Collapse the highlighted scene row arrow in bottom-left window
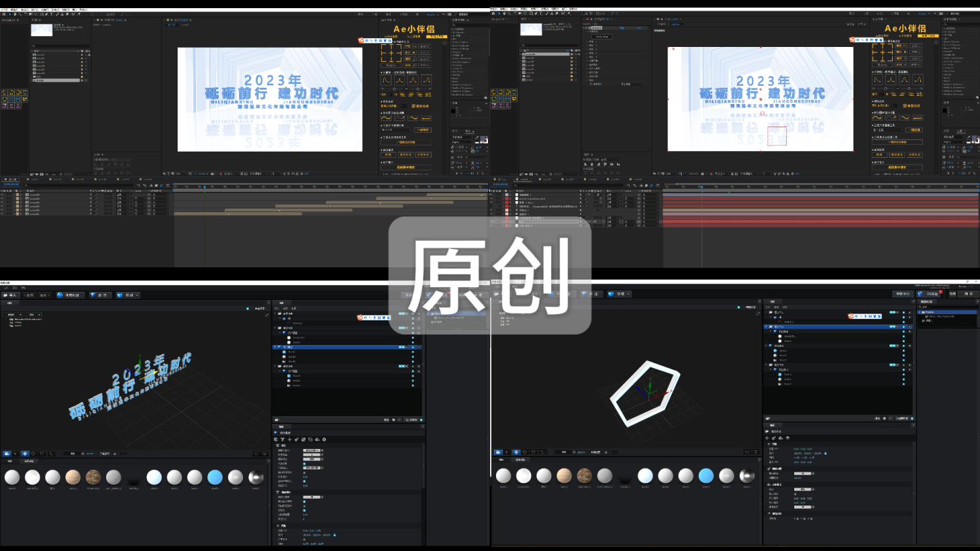The height and width of the screenshot is (551, 980). tap(275, 347)
